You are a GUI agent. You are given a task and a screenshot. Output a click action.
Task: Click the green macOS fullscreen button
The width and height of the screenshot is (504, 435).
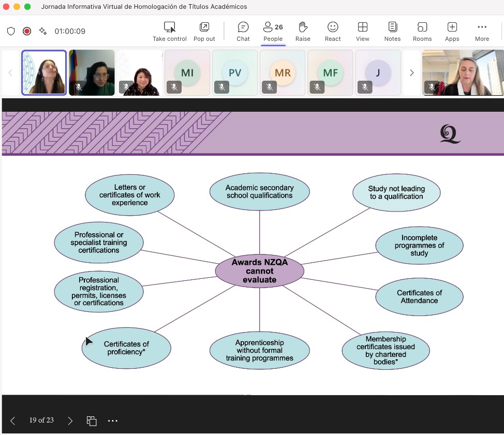(x=27, y=6)
